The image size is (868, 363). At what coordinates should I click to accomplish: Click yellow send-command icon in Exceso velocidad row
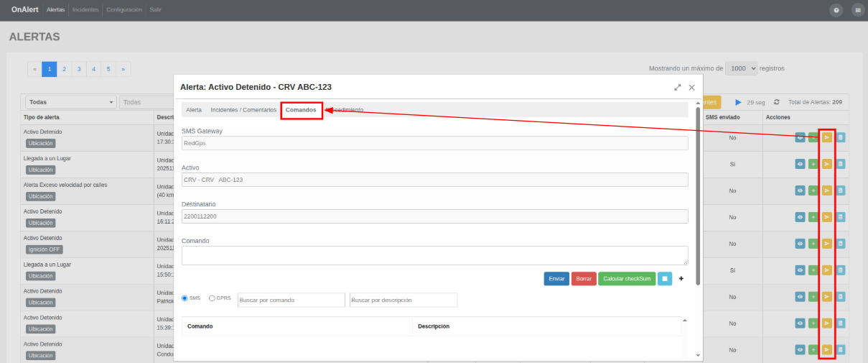point(826,190)
